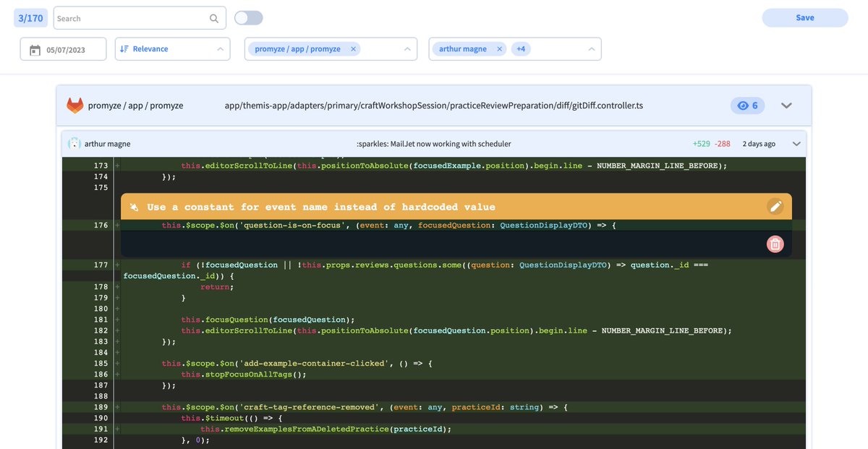Screen dimensions: 868x449
Task: Open the Relevance sort dropdown
Action: pyautogui.click(x=172, y=49)
